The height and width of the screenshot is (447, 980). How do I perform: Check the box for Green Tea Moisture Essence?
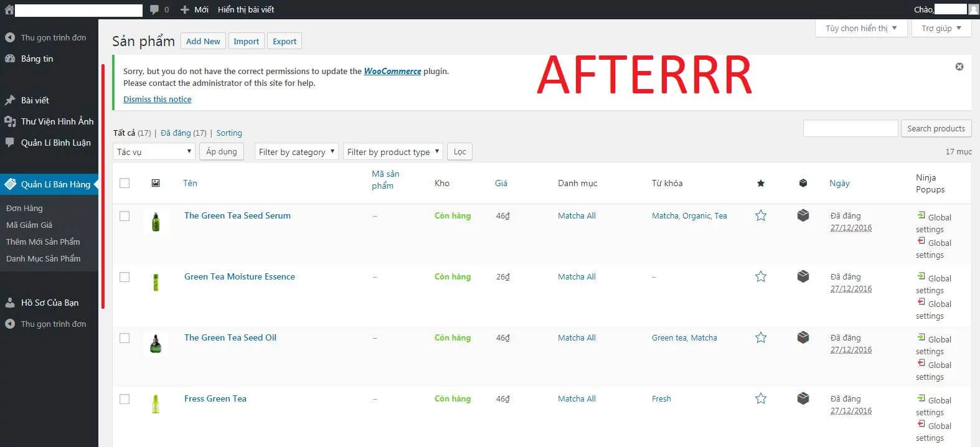click(x=125, y=277)
